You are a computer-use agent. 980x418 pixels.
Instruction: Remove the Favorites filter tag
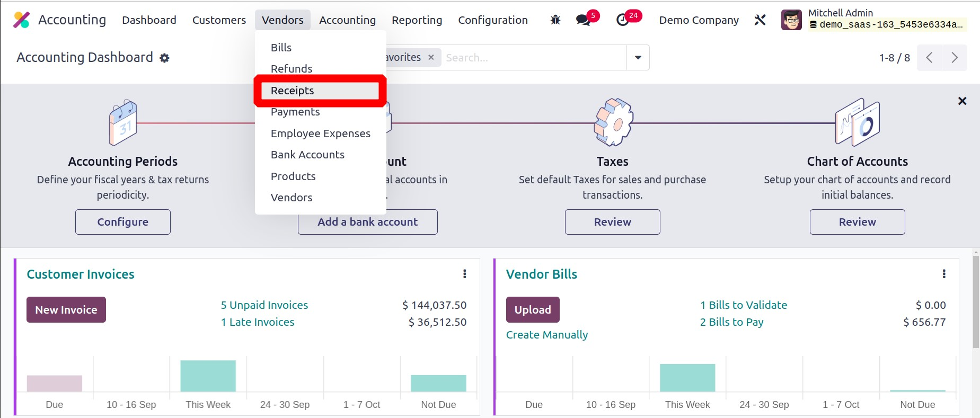(431, 57)
